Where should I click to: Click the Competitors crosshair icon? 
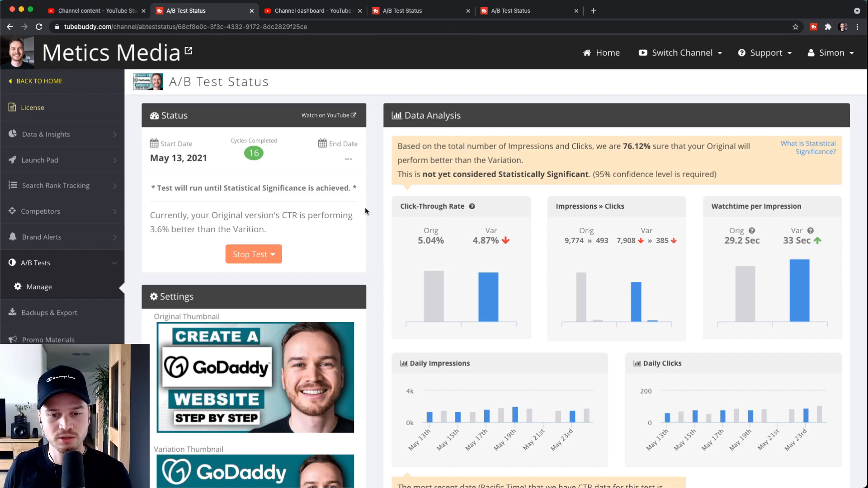tap(12, 211)
